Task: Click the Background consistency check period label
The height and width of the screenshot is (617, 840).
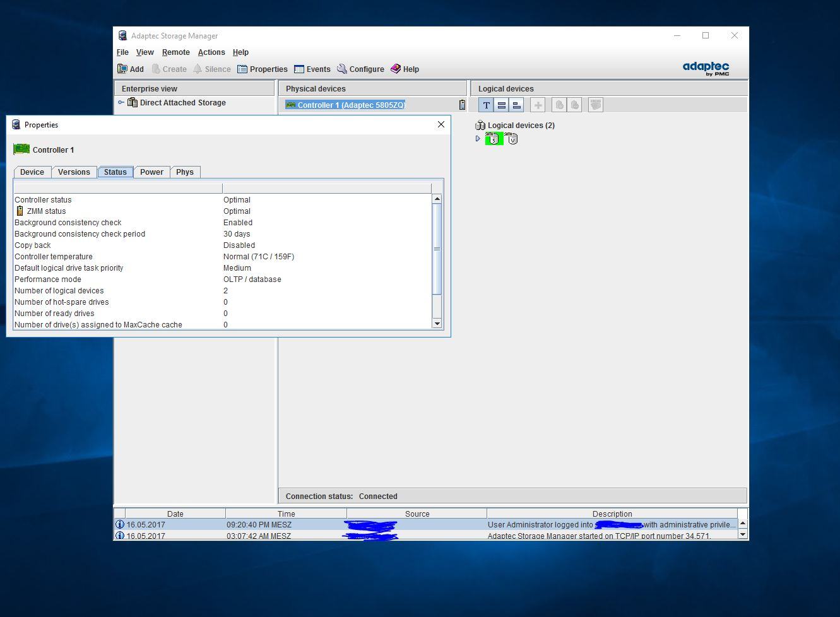Action: point(80,234)
